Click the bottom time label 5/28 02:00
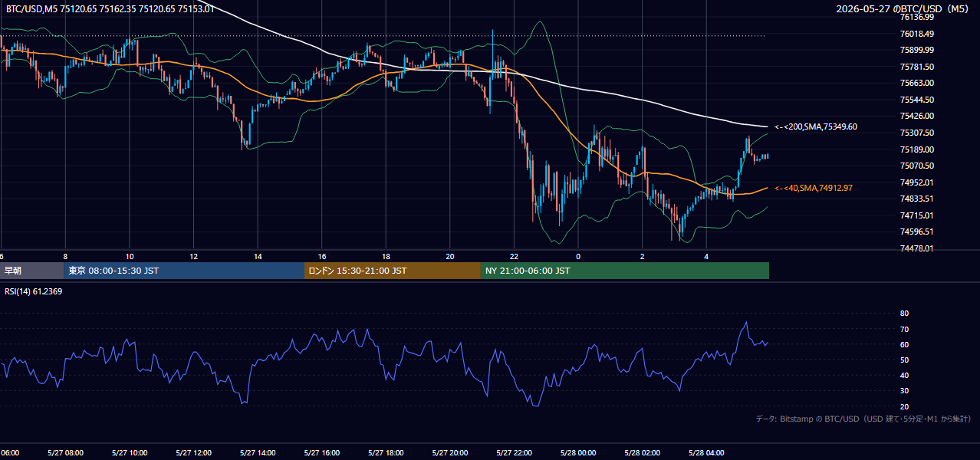 (642, 452)
